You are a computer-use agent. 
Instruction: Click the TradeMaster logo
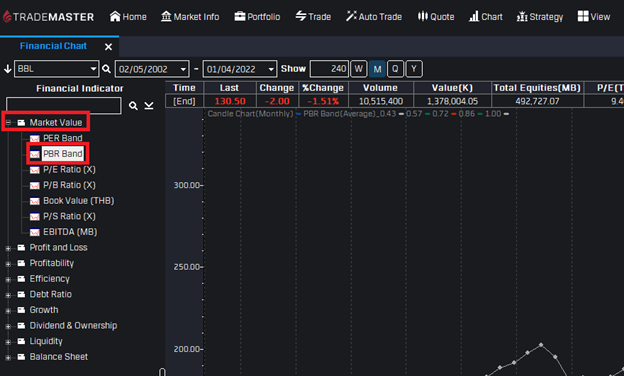pos(49,17)
